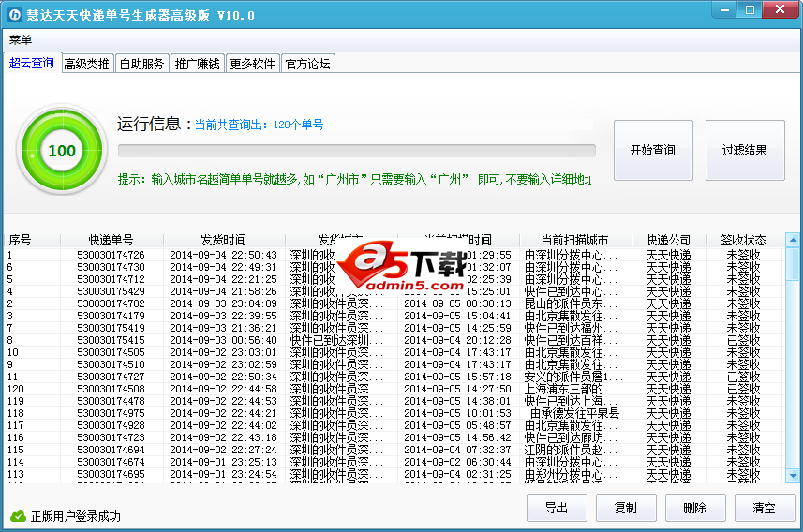Click 已签收 status in row 11
This screenshot has height=532, width=803.
point(744,377)
